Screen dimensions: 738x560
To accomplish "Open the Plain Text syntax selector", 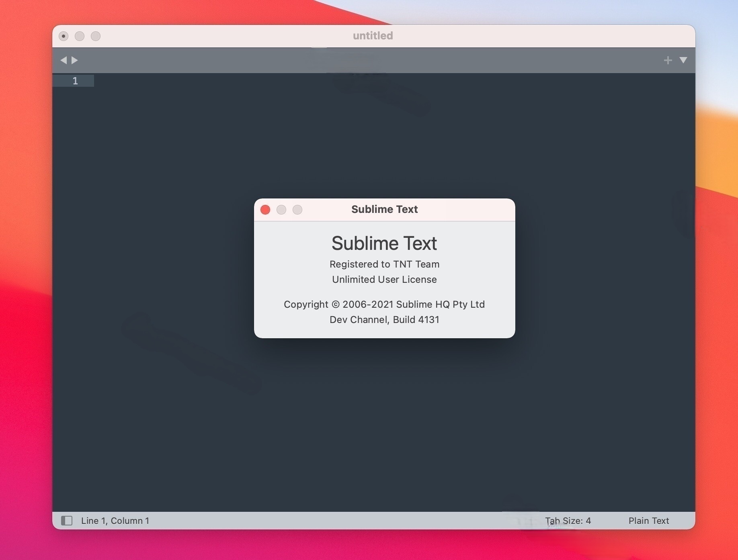I will click(x=648, y=521).
